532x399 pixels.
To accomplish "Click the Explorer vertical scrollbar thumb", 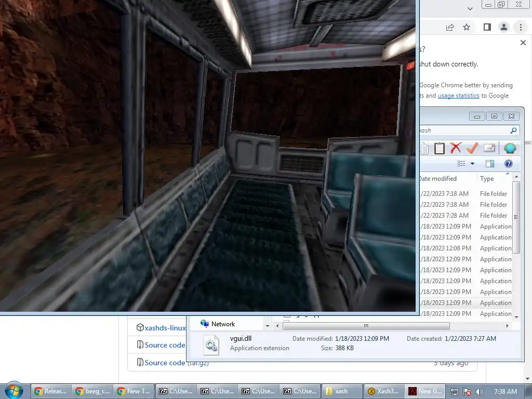I will pos(516,217).
